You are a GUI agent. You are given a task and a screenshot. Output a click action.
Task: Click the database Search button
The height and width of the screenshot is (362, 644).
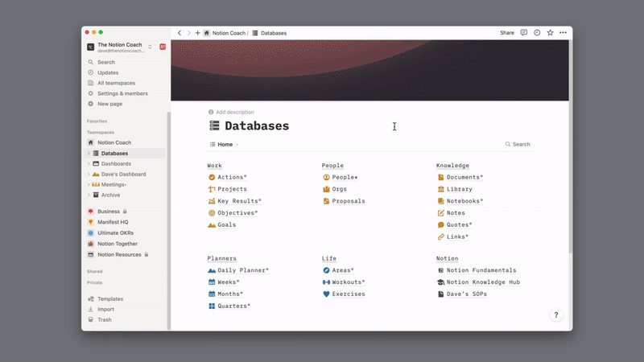click(x=518, y=145)
